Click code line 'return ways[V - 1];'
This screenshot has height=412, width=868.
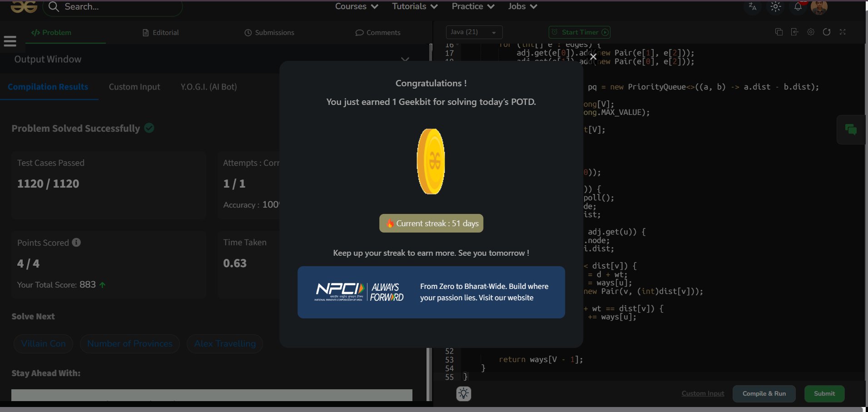pyautogui.click(x=541, y=359)
